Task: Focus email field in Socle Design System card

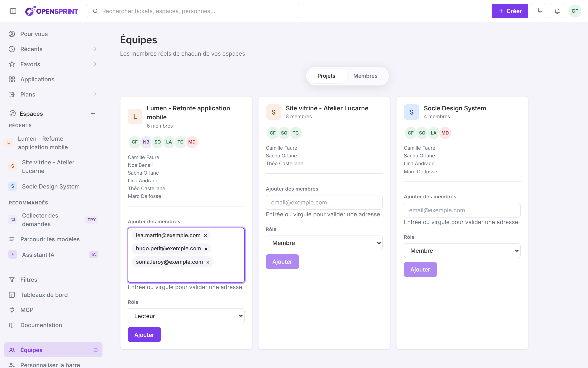Action: 462,210
